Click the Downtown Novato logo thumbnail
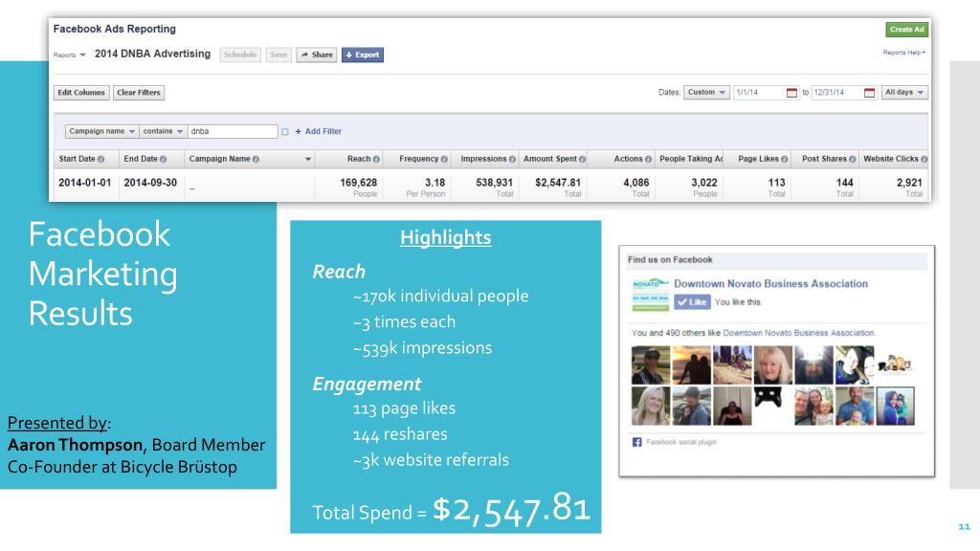Screen dimensions: 980x551 [x=650, y=295]
